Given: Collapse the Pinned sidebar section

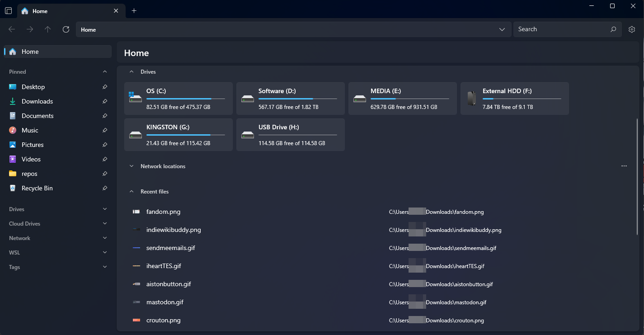Looking at the screenshot, I should point(105,72).
